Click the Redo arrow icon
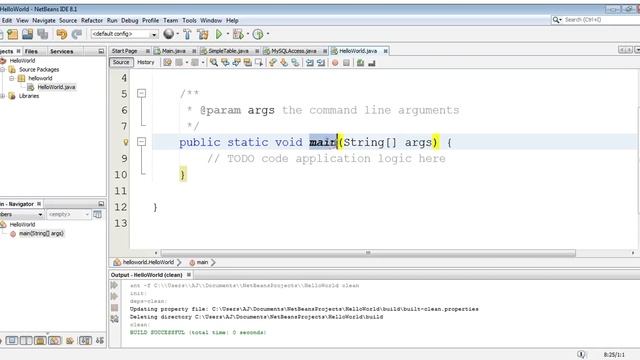Screen dimensions: 640x360 (77, 34)
